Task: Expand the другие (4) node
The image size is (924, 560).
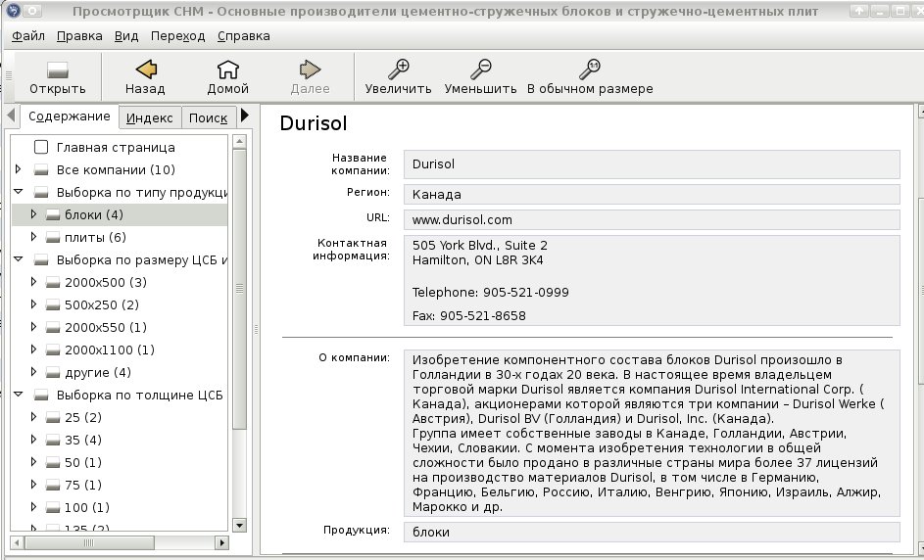Action: click(x=33, y=372)
